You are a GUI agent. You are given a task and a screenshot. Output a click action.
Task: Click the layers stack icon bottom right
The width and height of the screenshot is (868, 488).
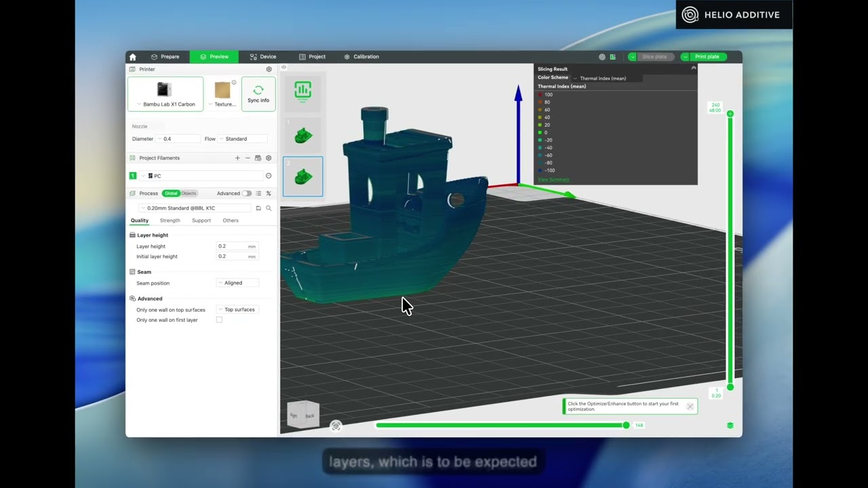730,426
